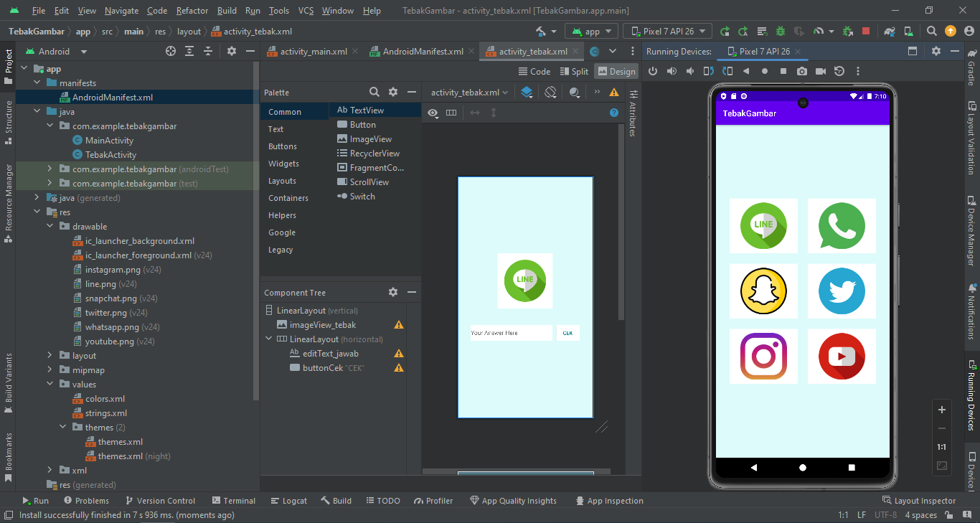This screenshot has width=980, height=523.
Task: Open the Logcat tool window
Action: click(288, 501)
